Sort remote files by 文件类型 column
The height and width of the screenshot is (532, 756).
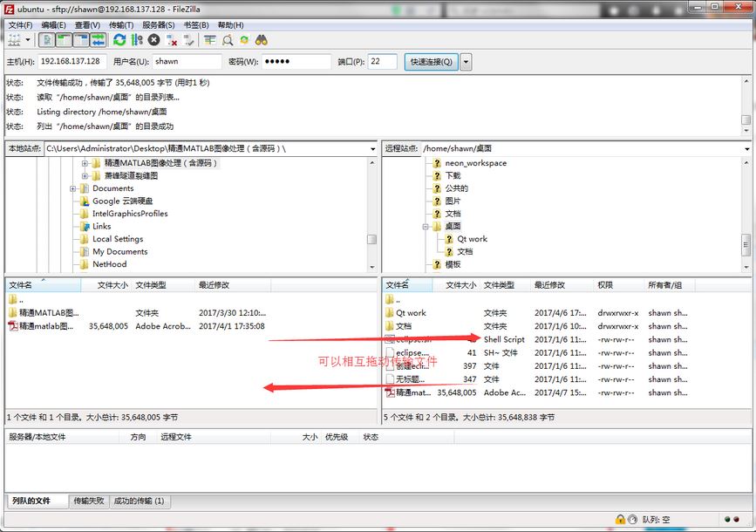pyautogui.click(x=505, y=285)
